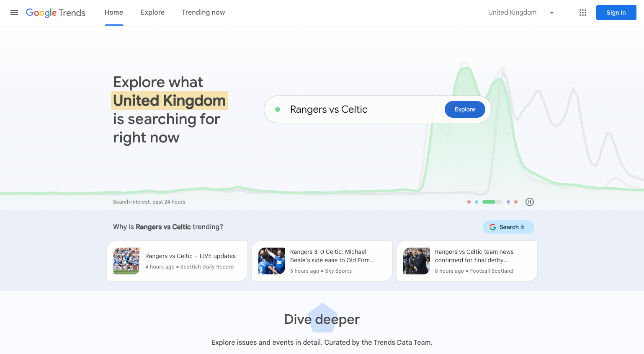644x354 pixels.
Task: Click the 'Search interest, past 24 hours' label
Action: point(149,202)
